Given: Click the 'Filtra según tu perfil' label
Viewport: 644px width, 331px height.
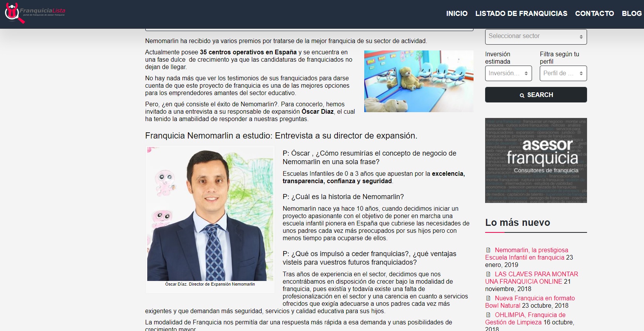Looking at the screenshot, I should click(x=560, y=58).
